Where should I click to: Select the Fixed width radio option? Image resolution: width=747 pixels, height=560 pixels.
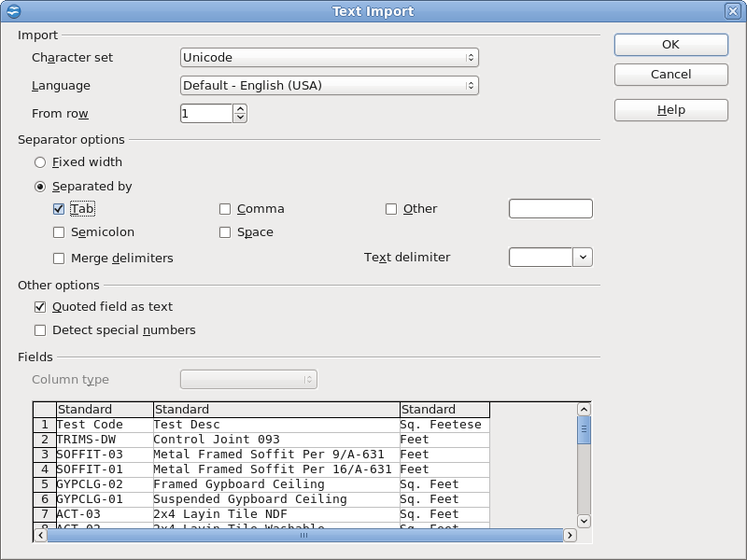(x=40, y=162)
